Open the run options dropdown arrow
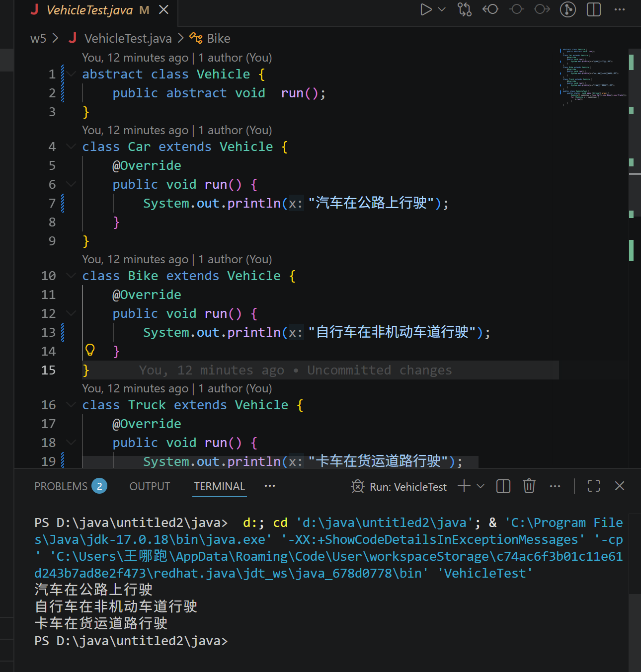Screen dimensions: 641x672 coord(442,9)
